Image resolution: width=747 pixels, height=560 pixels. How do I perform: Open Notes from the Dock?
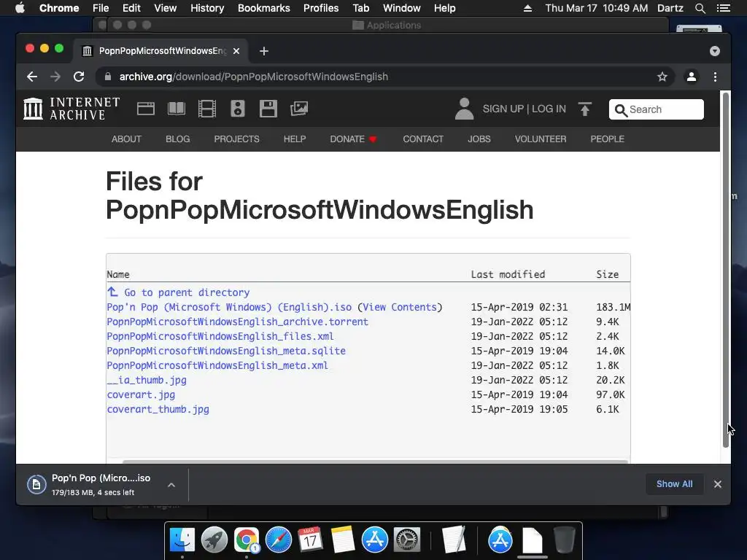(343, 540)
